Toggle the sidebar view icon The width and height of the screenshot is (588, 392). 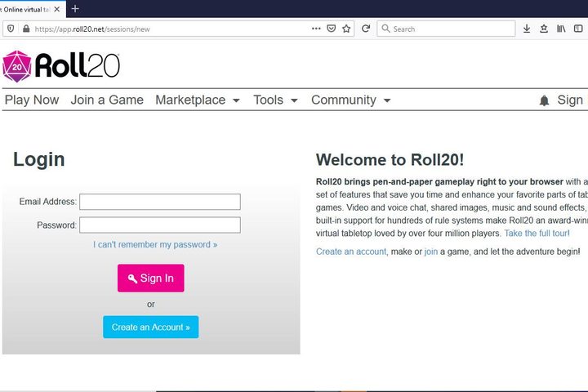coord(578,29)
